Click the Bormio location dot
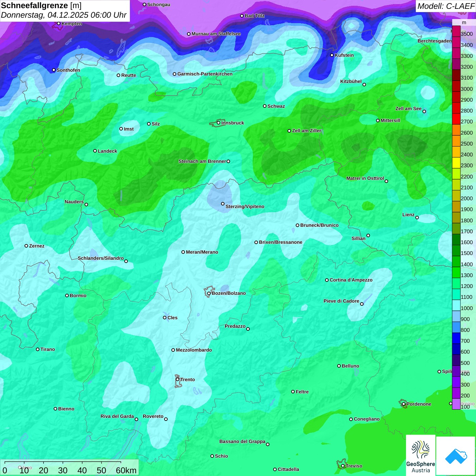The image size is (476, 476). tap(67, 295)
